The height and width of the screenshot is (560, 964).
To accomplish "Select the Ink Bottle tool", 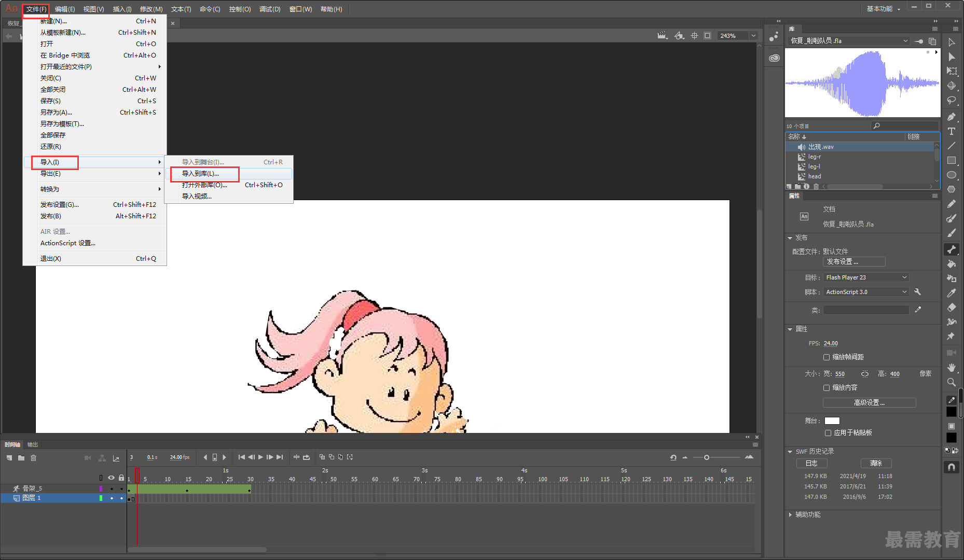I will pos(952,278).
